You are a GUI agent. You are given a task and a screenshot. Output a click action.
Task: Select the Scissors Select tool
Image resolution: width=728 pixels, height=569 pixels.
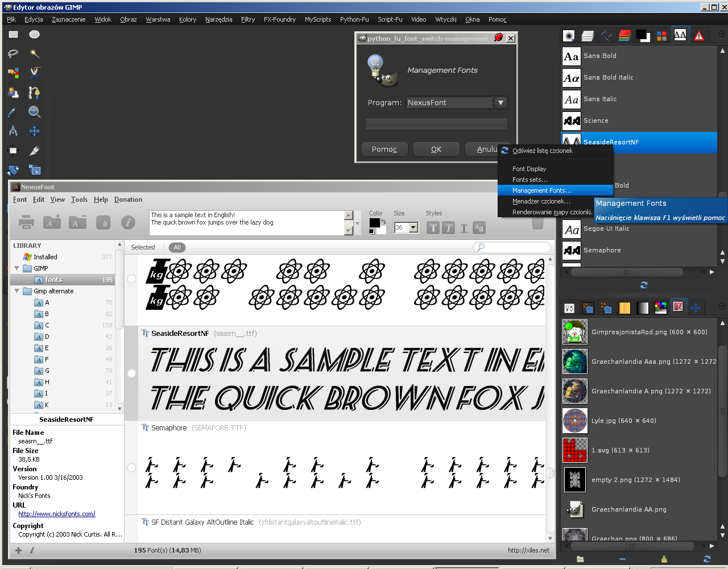[x=35, y=73]
